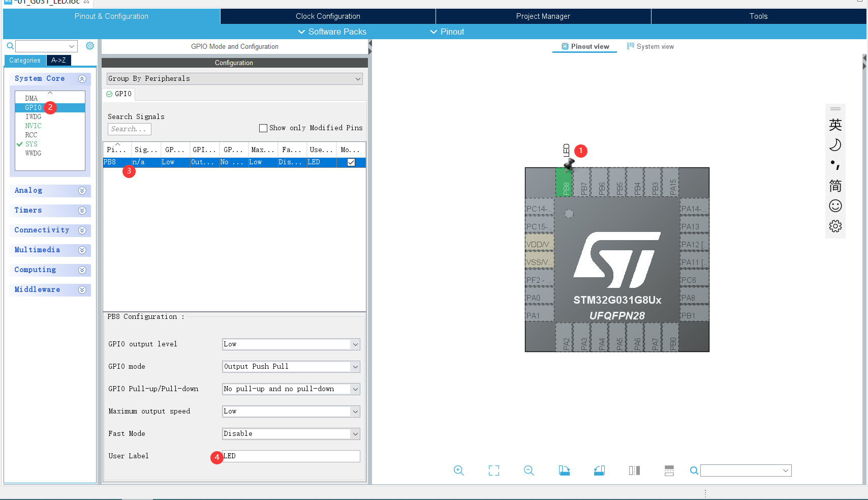The width and height of the screenshot is (868, 500).
Task: Select the Pinout view tab
Action: click(x=585, y=46)
